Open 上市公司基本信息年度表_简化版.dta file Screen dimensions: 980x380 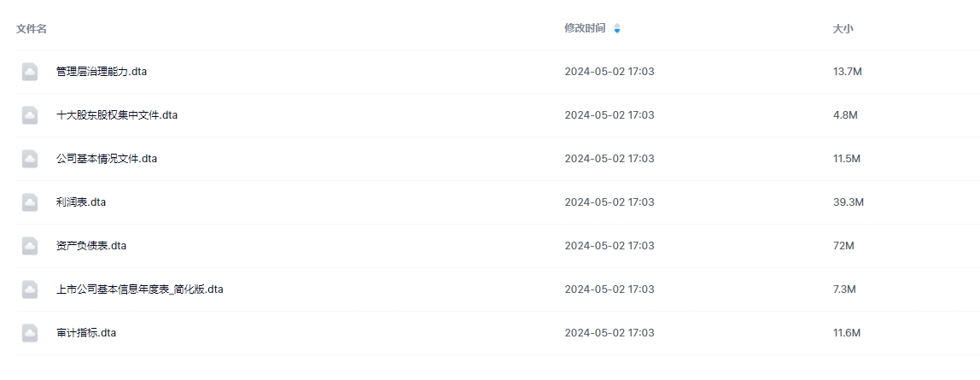140,289
